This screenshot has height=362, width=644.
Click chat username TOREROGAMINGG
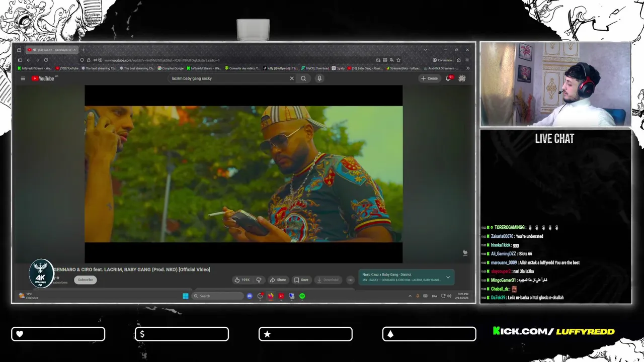point(509,228)
